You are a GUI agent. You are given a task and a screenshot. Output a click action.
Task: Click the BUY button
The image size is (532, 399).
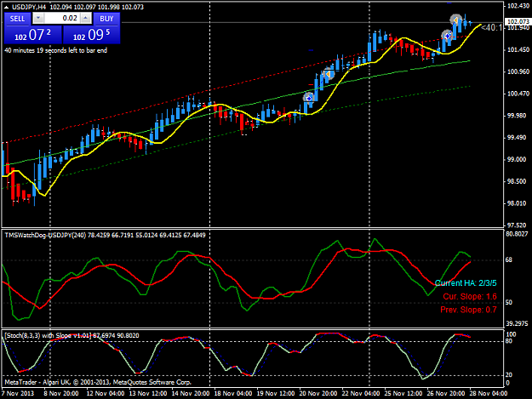point(106,19)
